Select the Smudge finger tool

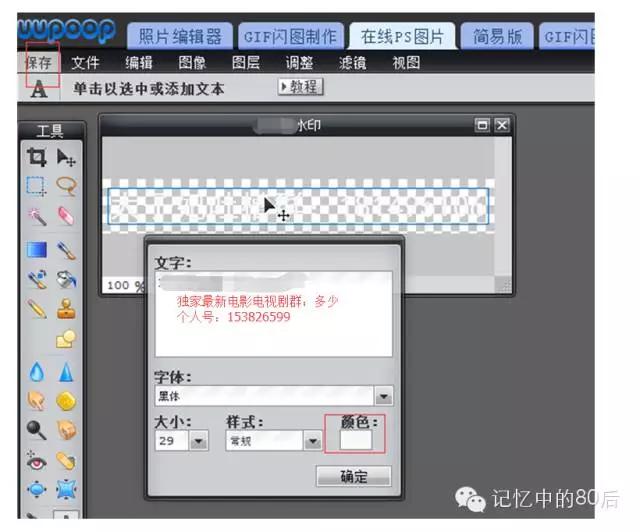point(37,401)
